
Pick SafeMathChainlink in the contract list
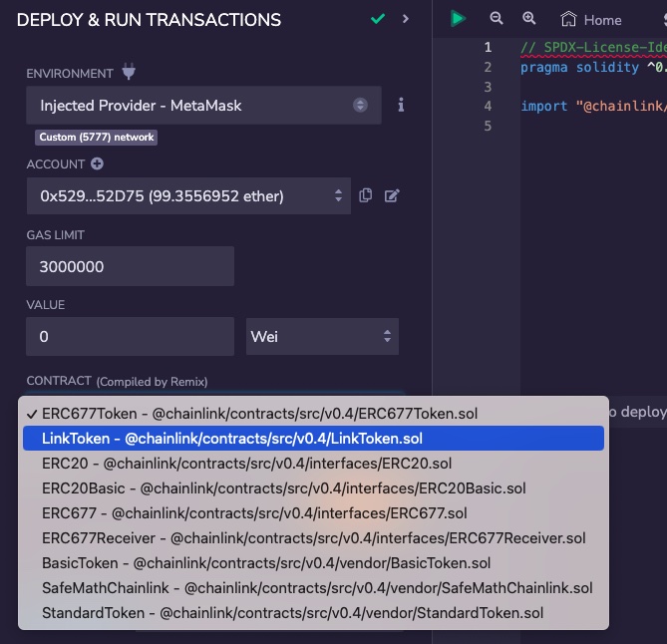(312, 588)
